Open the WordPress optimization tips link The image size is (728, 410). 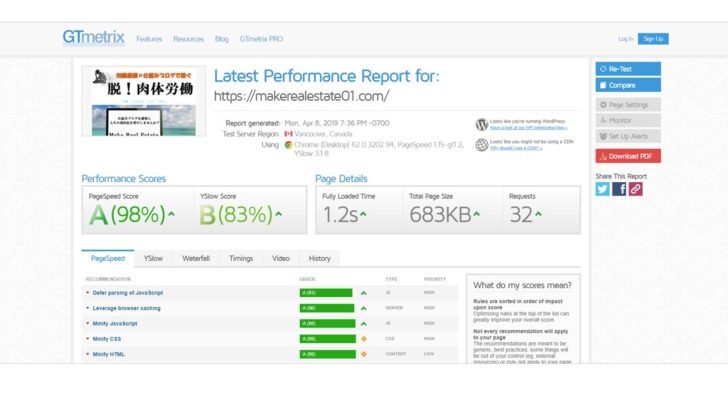click(x=528, y=128)
